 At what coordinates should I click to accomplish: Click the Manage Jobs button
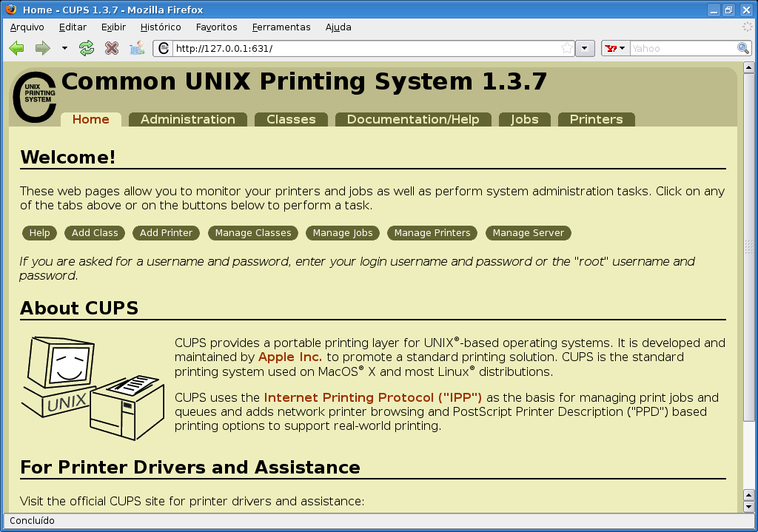pos(343,233)
